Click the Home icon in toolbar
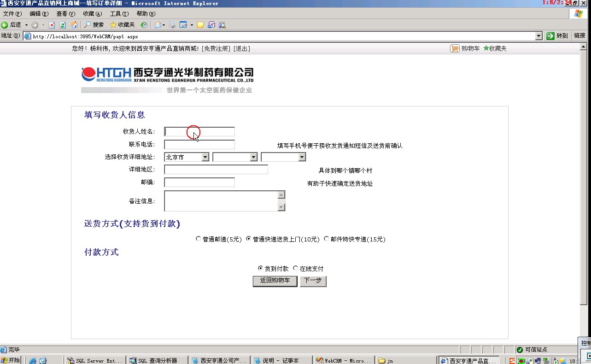The width and height of the screenshot is (591, 364). (x=74, y=25)
